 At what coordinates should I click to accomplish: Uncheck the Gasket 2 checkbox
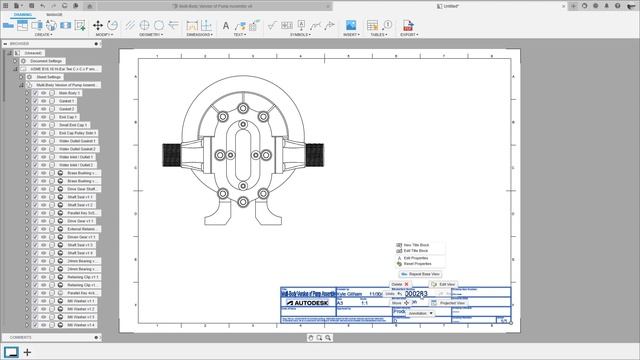pos(36,109)
